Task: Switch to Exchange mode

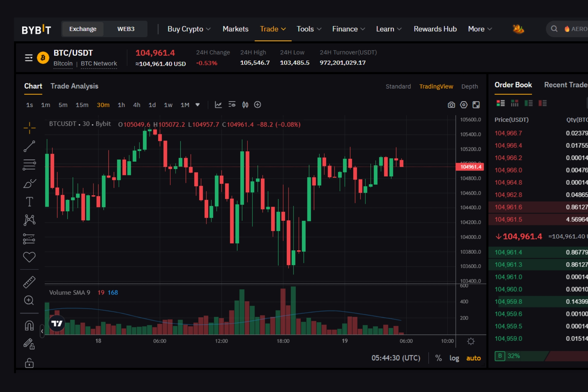Action: tap(83, 29)
